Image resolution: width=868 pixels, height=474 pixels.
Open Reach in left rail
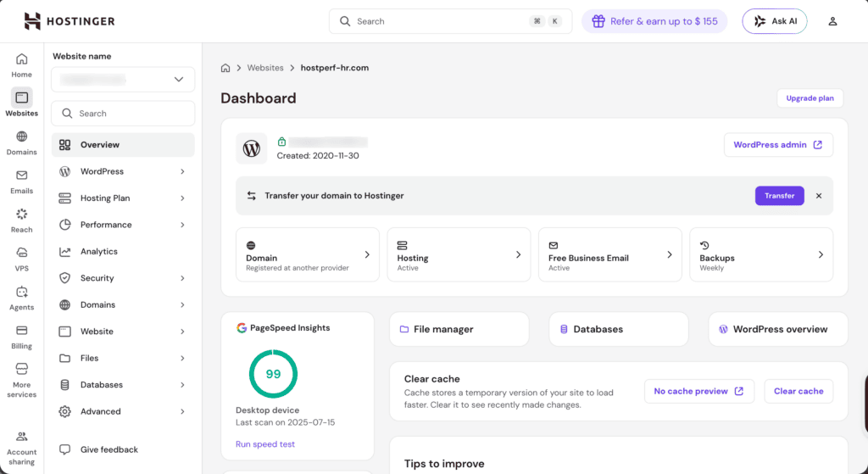21,220
